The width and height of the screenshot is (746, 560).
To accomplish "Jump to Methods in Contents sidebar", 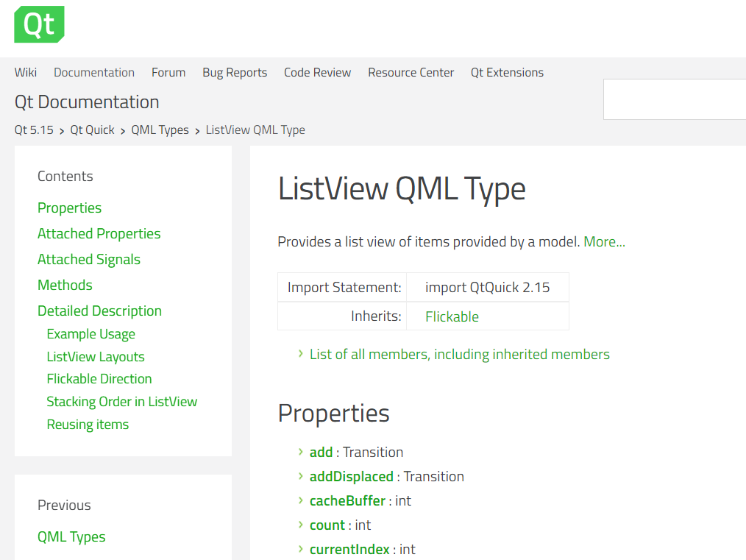I will pos(65,285).
